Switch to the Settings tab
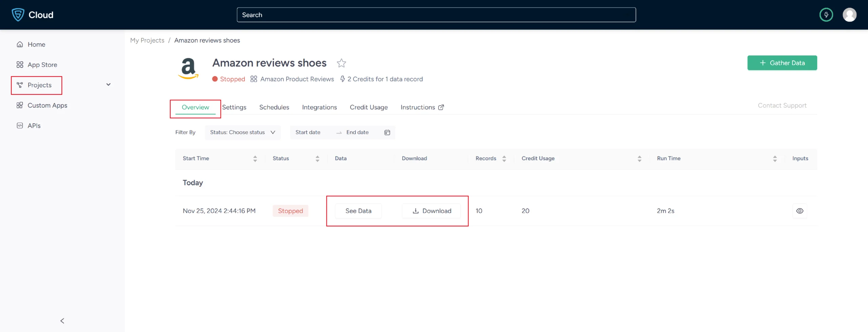The image size is (868, 332). point(234,107)
